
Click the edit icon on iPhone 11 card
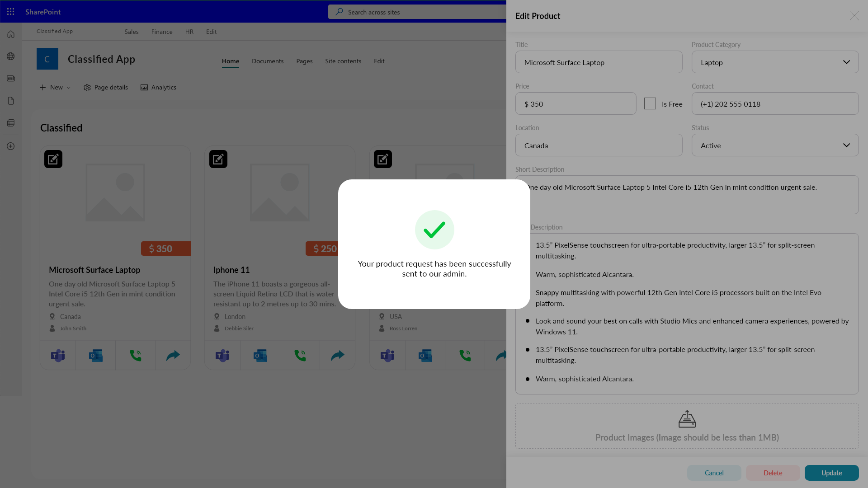(218, 159)
